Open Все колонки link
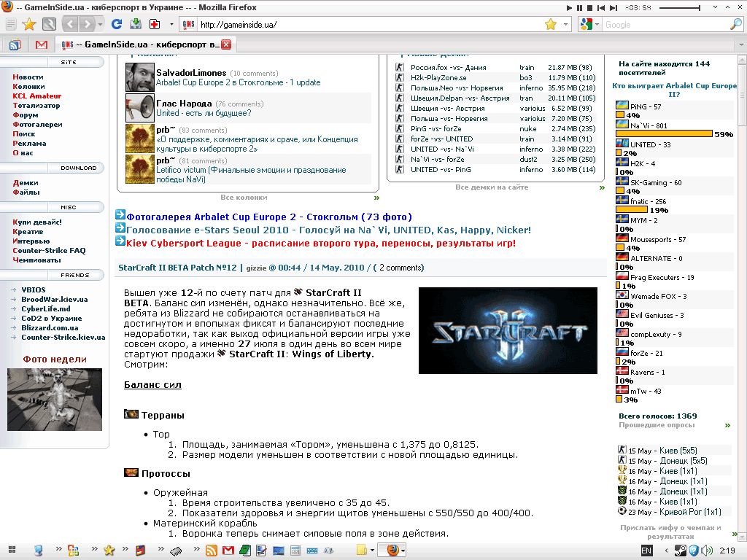 tap(244, 197)
